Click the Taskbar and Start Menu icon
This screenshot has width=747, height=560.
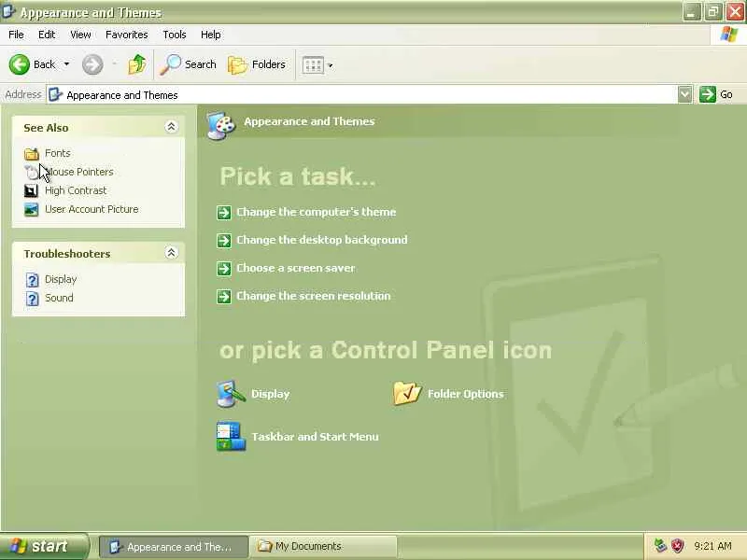pos(231,436)
